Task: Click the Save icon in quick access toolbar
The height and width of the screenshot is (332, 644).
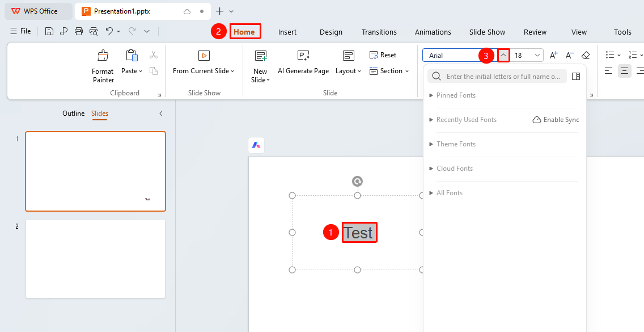Action: click(x=49, y=31)
